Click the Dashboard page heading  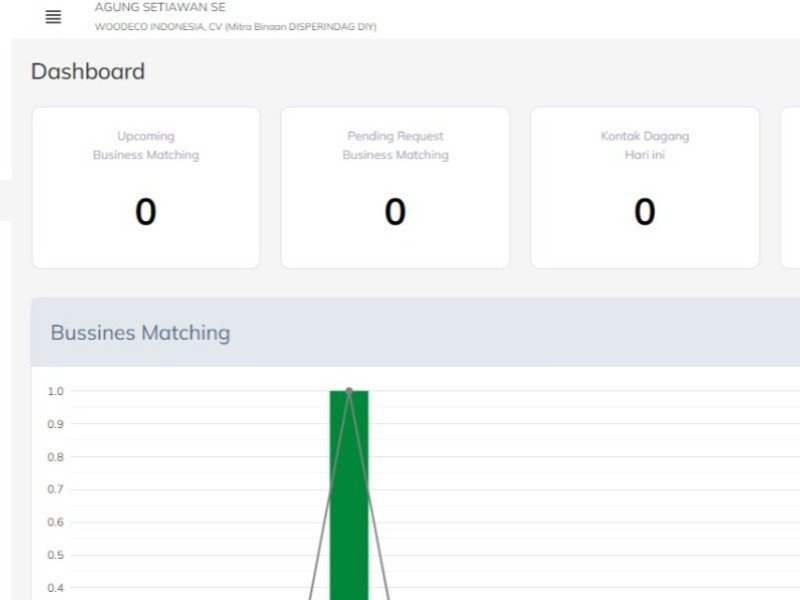tap(88, 71)
